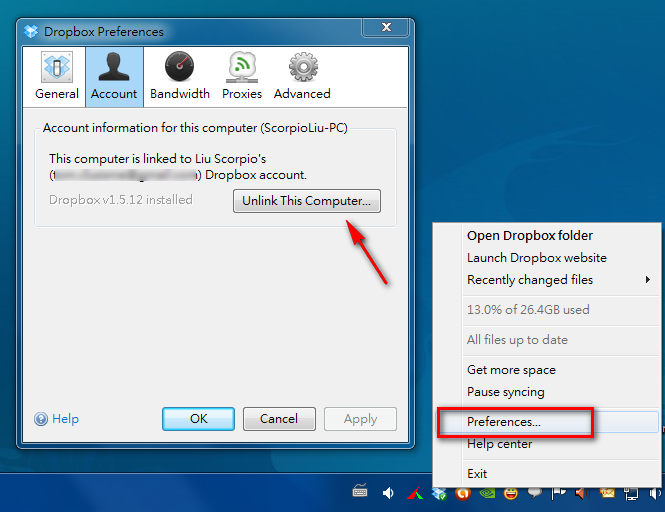Click the yellow smiley messenger icon

[511, 493]
